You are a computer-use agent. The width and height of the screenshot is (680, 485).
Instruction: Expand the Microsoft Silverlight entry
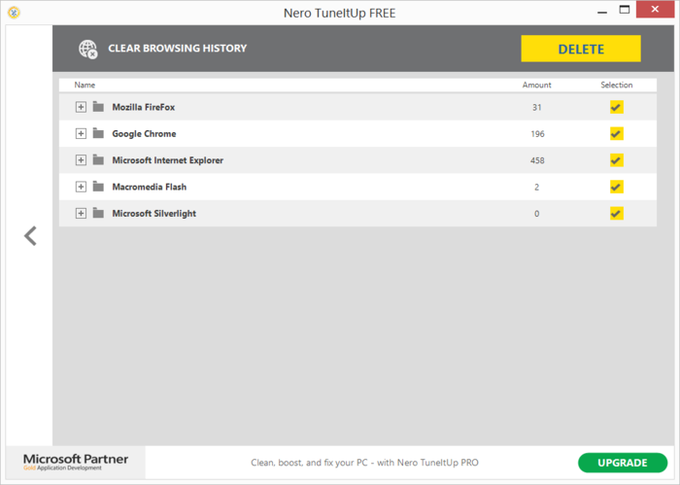point(81,213)
